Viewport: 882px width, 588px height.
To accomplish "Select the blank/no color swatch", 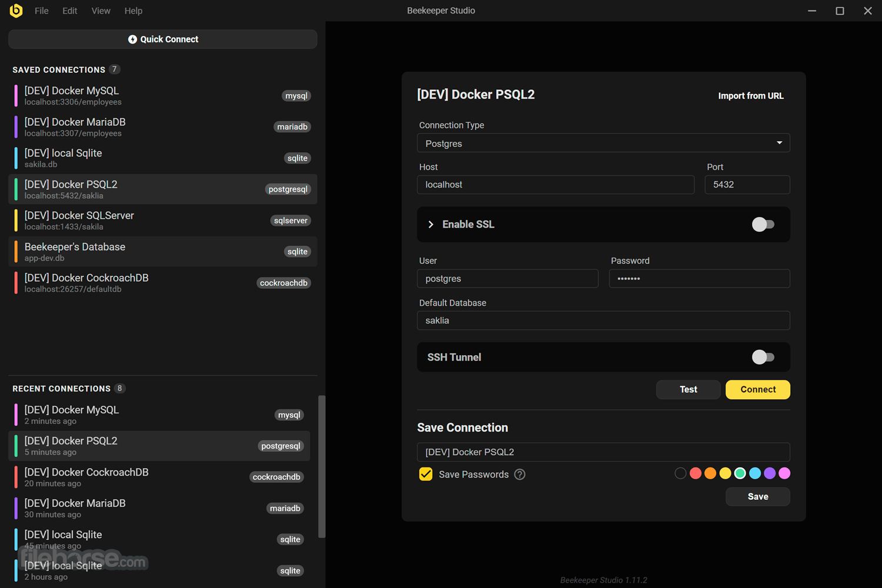I will (x=680, y=473).
